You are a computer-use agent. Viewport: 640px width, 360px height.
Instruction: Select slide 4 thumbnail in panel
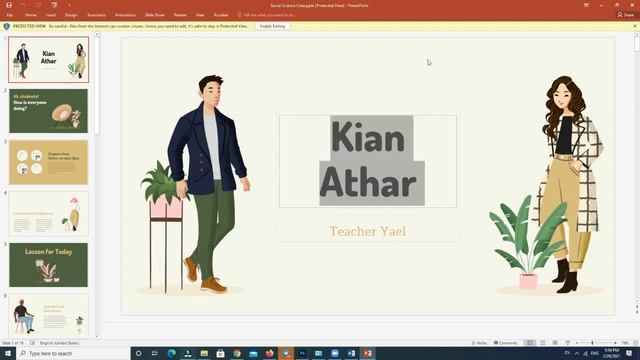point(49,214)
